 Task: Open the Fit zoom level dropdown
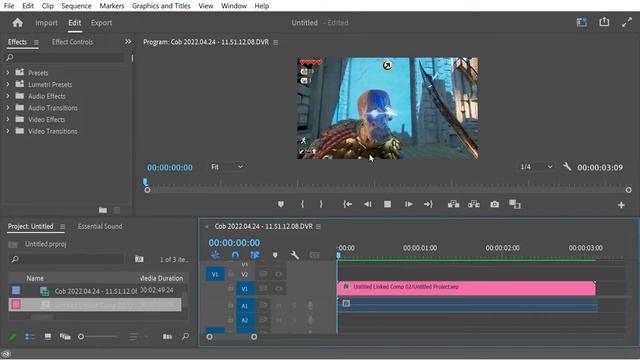pyautogui.click(x=227, y=167)
